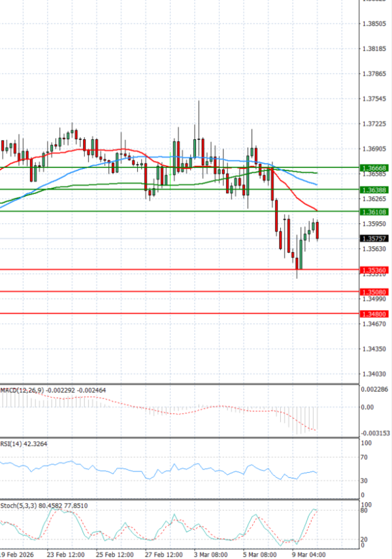Click the red 1.35360 support price label
Image resolution: width=392 pixels, height=559 pixels.
(374, 269)
